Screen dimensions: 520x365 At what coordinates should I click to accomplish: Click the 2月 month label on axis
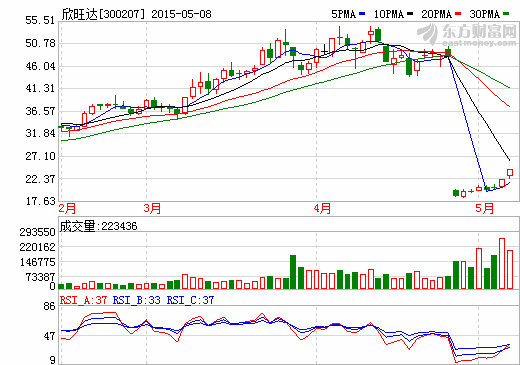[67, 208]
